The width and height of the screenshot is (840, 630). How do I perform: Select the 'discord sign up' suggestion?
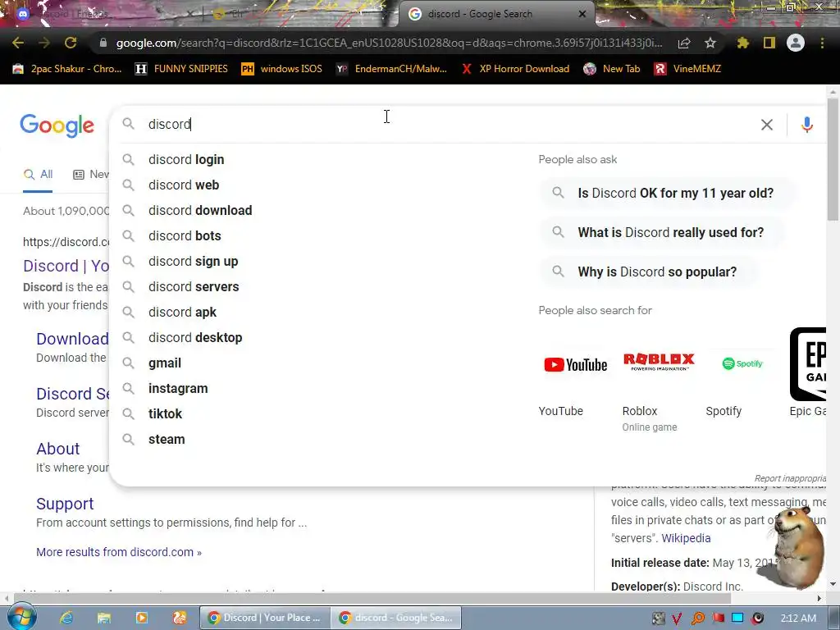(193, 262)
